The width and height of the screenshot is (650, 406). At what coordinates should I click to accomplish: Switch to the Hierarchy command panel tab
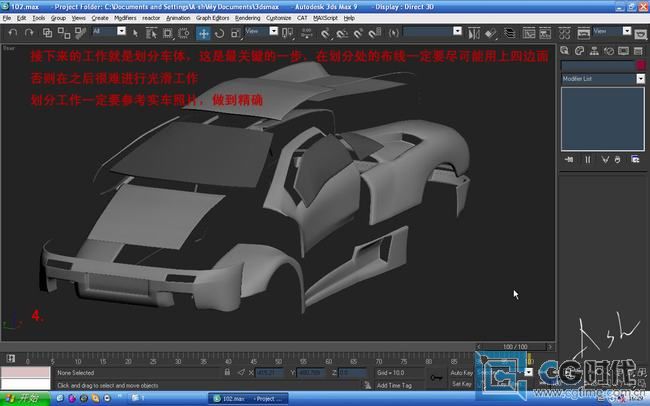click(594, 51)
